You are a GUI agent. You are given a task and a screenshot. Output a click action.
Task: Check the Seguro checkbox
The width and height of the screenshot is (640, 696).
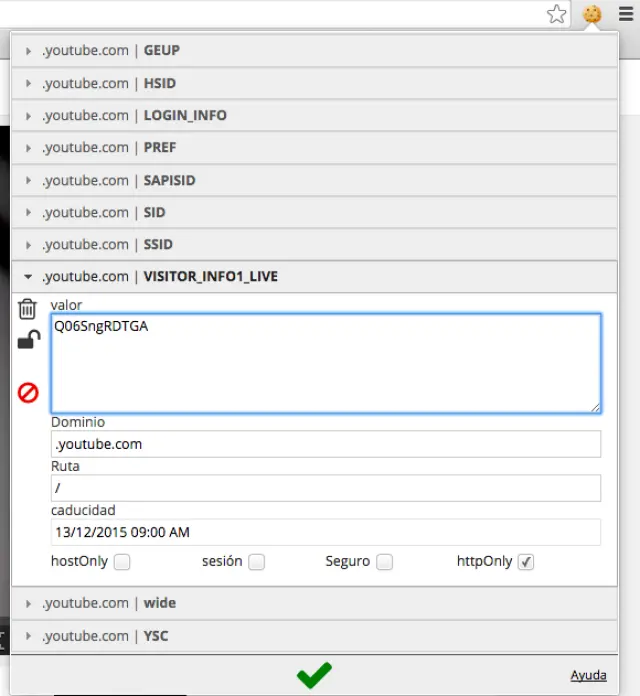[384, 562]
